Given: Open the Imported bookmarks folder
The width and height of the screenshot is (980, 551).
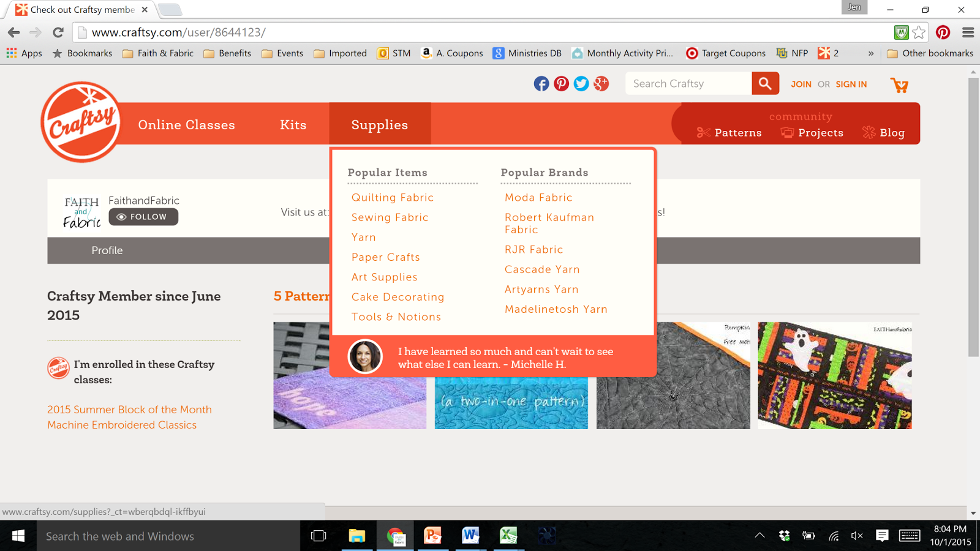Looking at the screenshot, I should [x=340, y=53].
